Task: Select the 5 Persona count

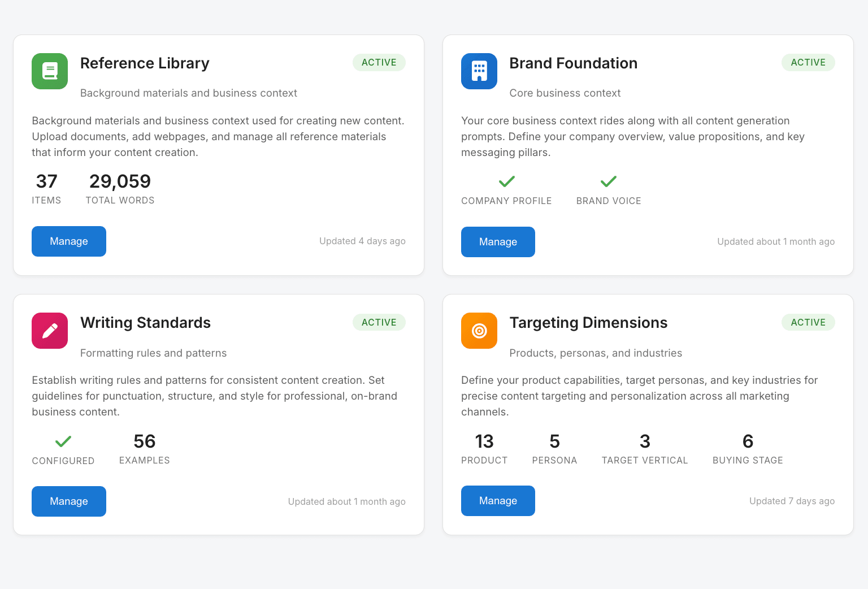Action: tap(554, 441)
